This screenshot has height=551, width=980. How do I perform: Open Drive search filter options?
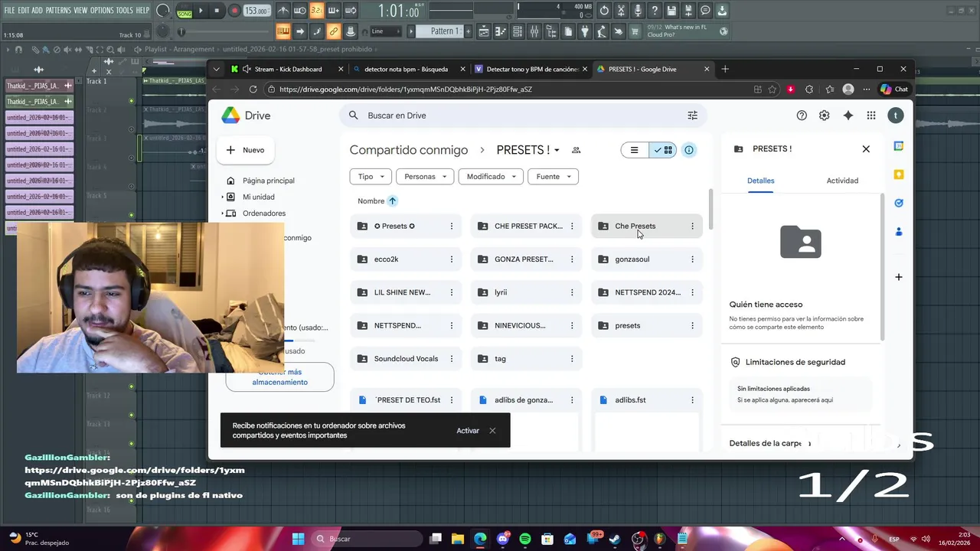click(x=692, y=116)
